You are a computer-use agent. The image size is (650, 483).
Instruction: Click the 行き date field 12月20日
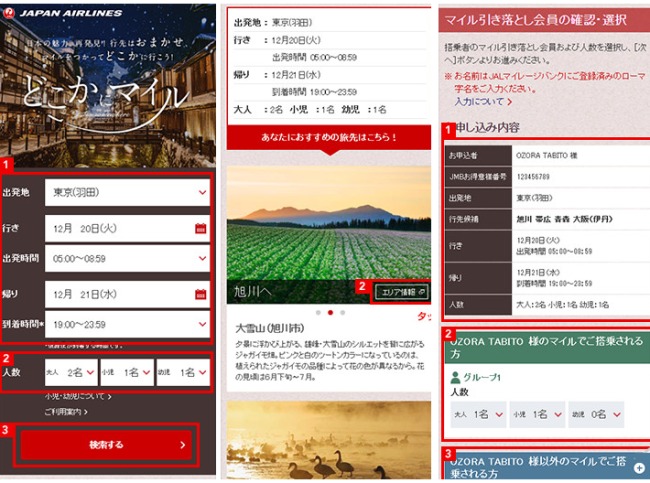tap(118, 228)
